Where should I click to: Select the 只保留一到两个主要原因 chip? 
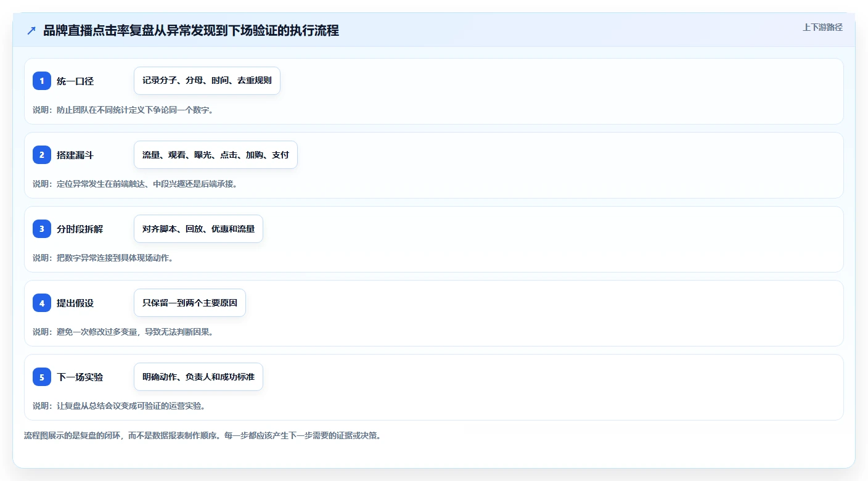190,303
